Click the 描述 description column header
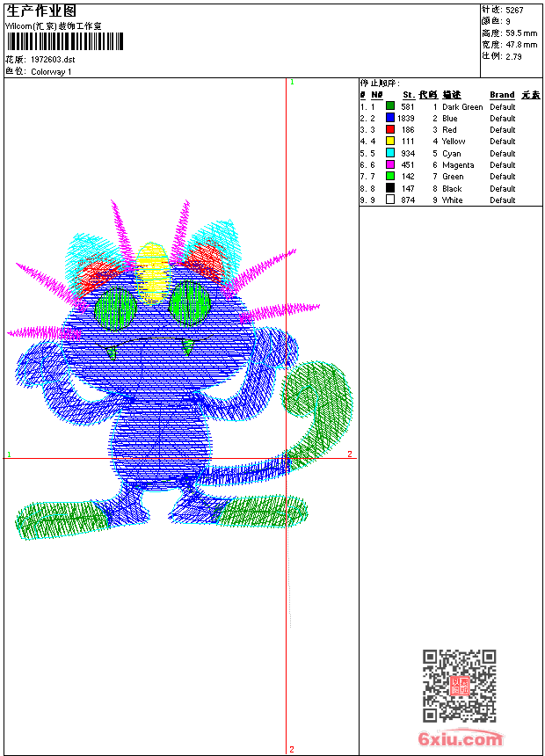The image size is (545, 756). [x=452, y=95]
